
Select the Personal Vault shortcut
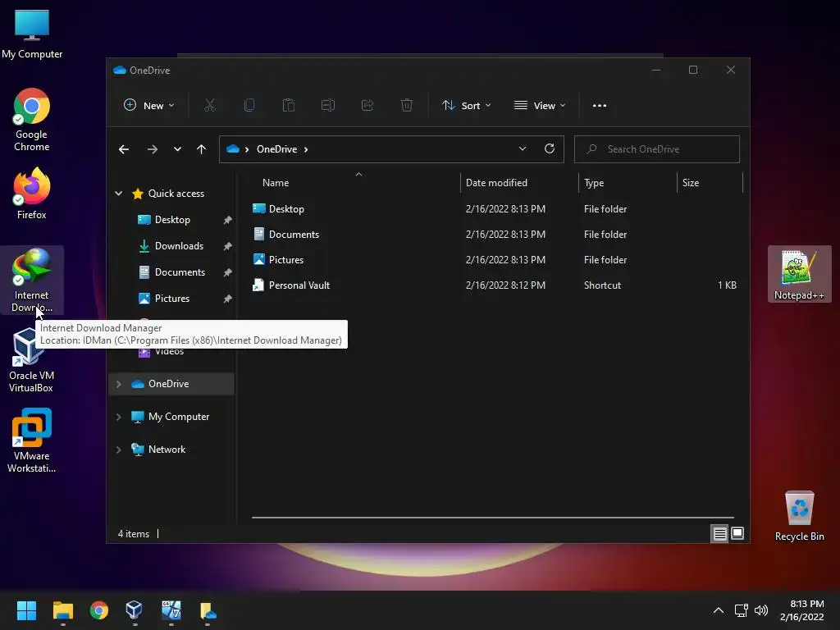point(494,285)
